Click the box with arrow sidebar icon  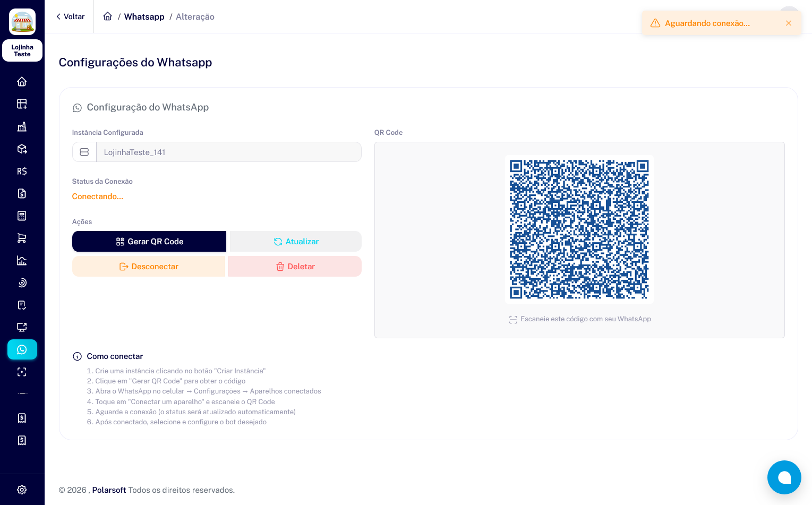[x=22, y=149]
